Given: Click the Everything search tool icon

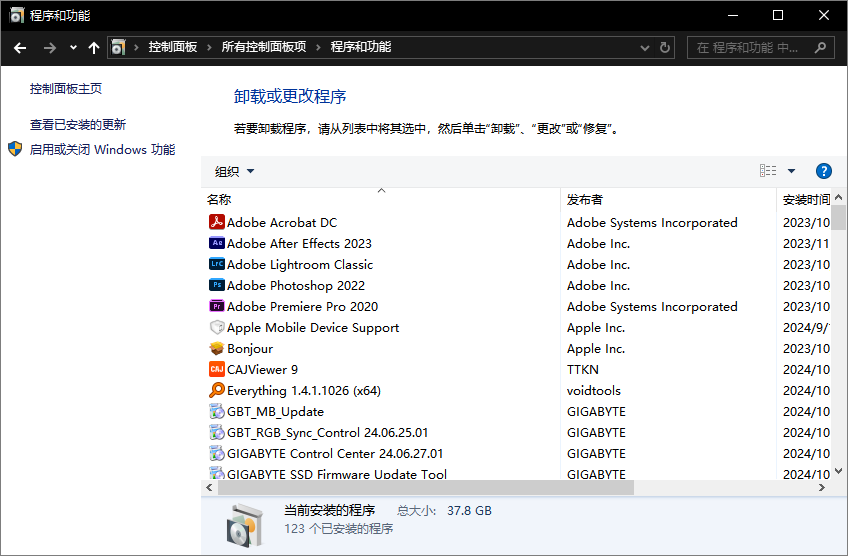Looking at the screenshot, I should pyautogui.click(x=217, y=390).
